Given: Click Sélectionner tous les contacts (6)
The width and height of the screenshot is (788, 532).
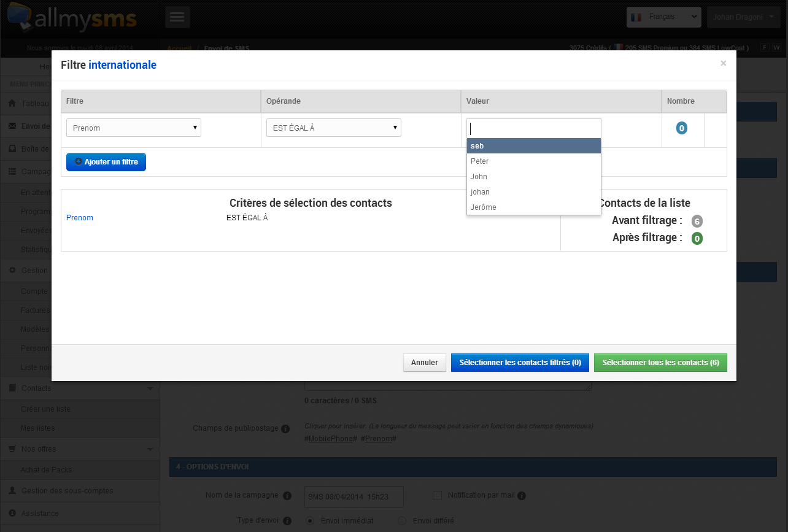Looking at the screenshot, I should (x=661, y=363).
